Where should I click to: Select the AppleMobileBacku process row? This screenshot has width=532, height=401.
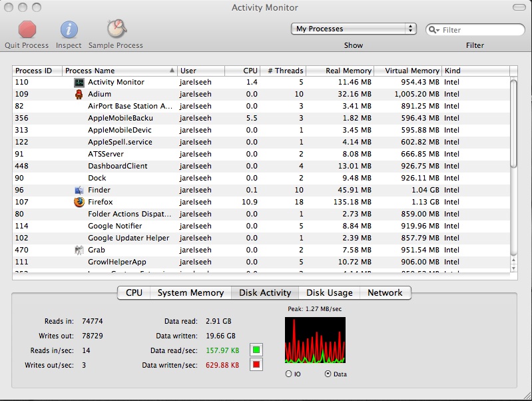[261, 118]
